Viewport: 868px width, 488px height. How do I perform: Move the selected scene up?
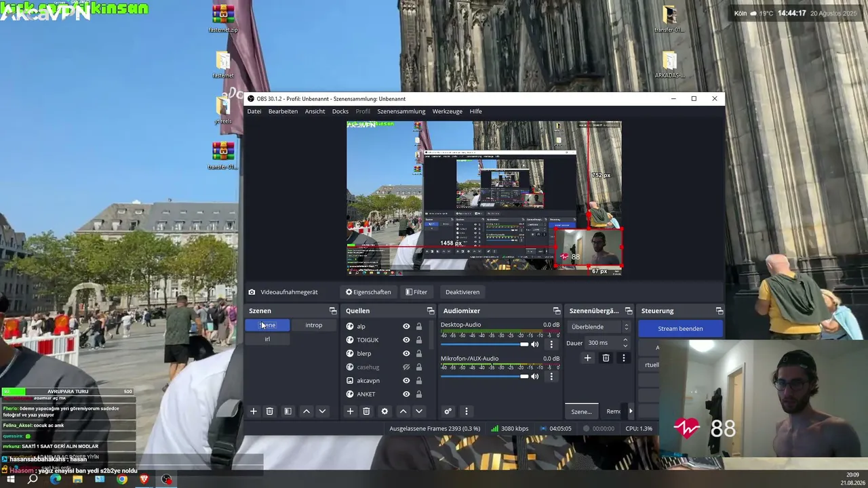tap(307, 411)
